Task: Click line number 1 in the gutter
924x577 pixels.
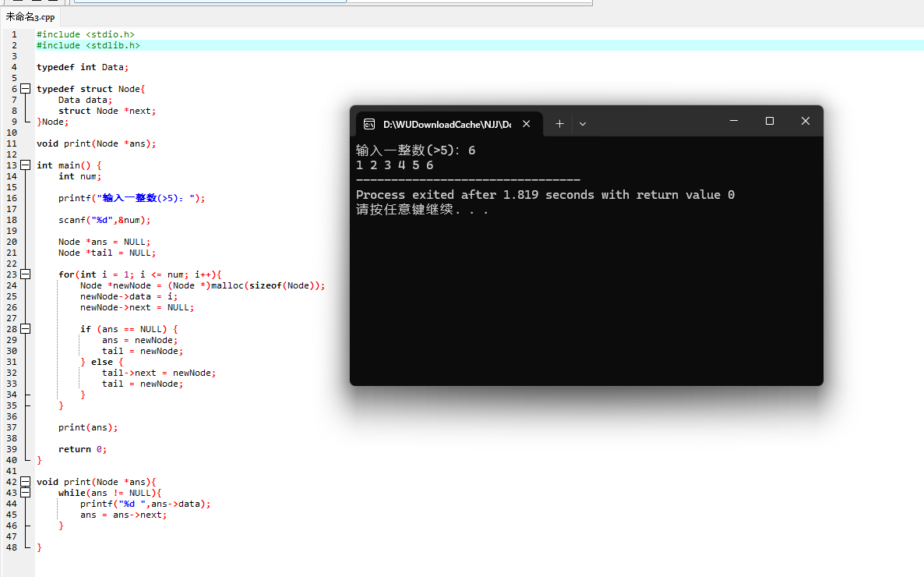Action: point(14,34)
